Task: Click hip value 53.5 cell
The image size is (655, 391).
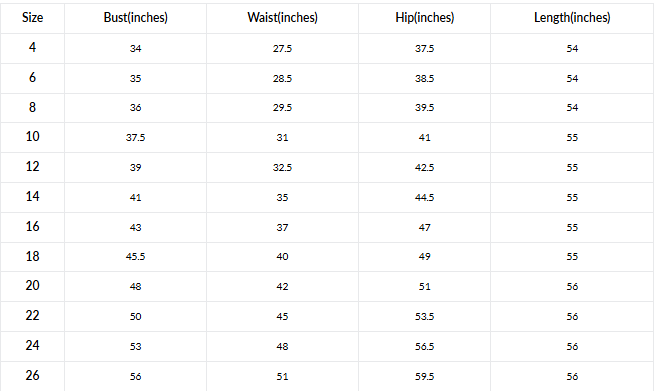Action: coord(424,317)
